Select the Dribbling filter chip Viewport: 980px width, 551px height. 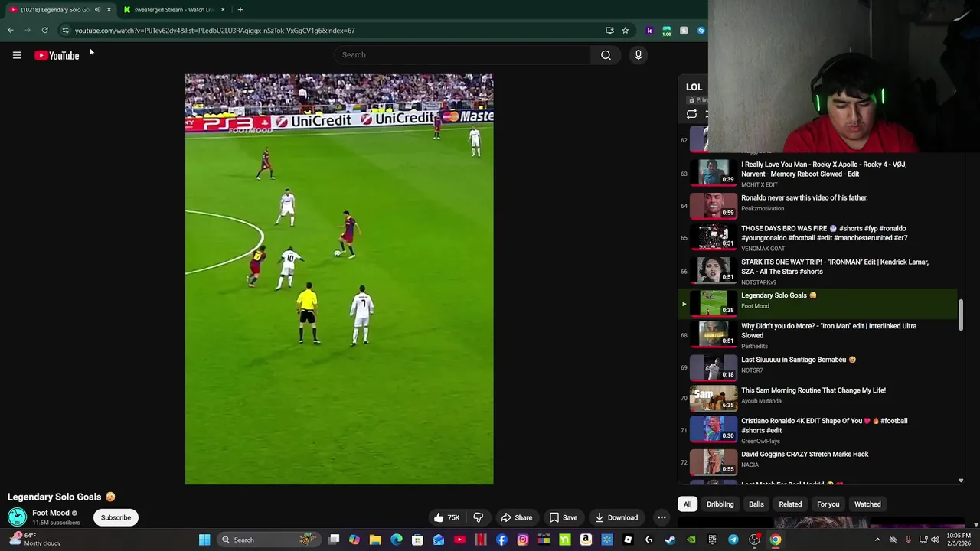(720, 504)
